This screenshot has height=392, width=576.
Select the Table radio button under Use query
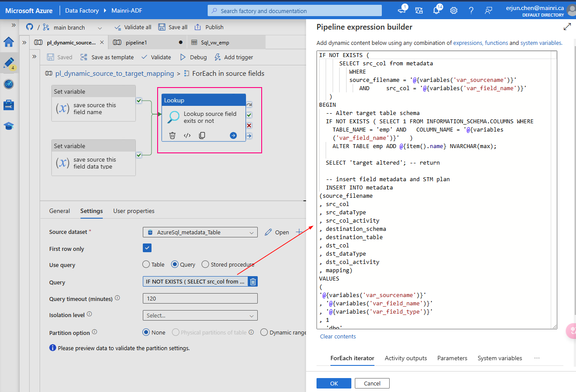tap(146, 264)
